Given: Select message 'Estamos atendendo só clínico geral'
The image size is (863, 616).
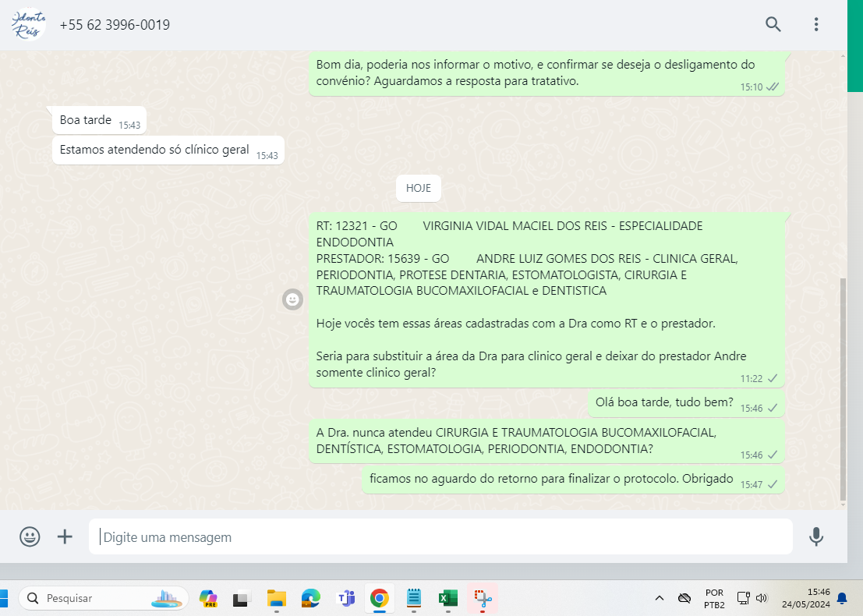Looking at the screenshot, I should click(168, 150).
